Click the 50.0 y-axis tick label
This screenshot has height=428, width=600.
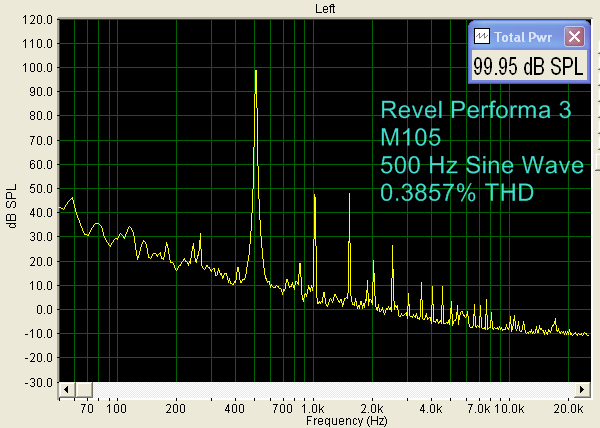click(x=41, y=189)
